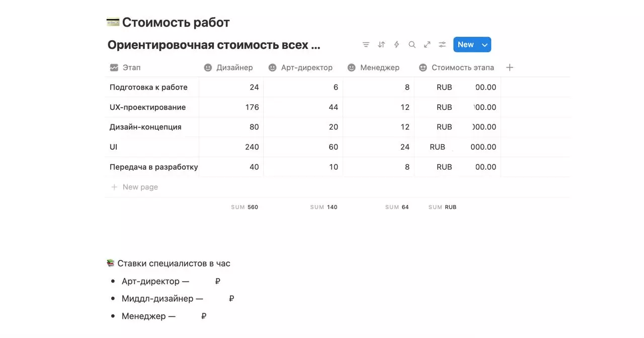Open the Этап column header
This screenshot has height=338, width=644.
pos(152,67)
